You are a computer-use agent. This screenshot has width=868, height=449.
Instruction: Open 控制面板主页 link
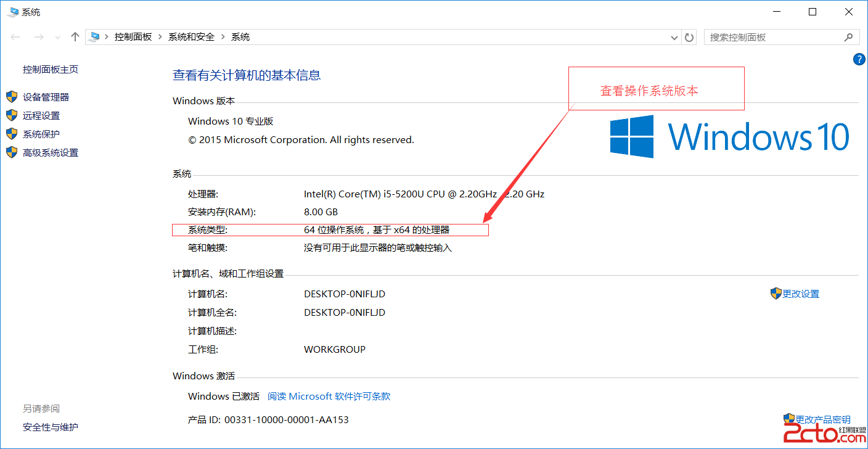(x=51, y=70)
